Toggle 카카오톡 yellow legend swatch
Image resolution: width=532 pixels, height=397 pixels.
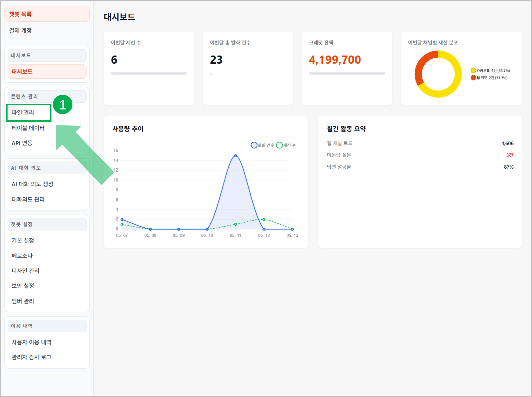click(x=473, y=70)
